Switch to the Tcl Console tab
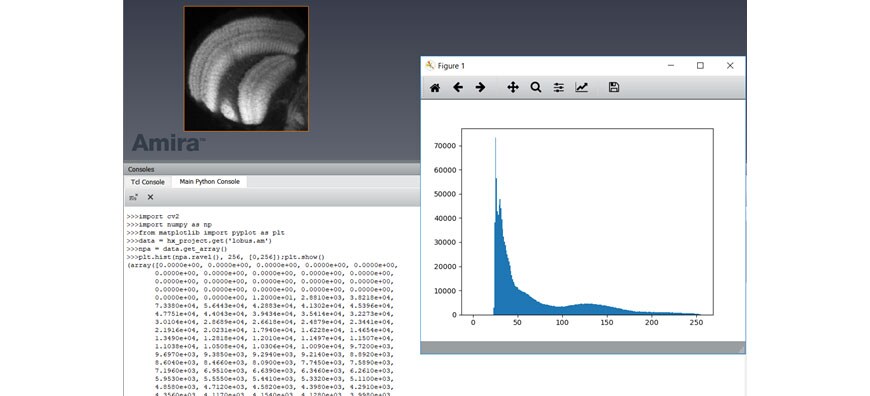 [x=148, y=182]
